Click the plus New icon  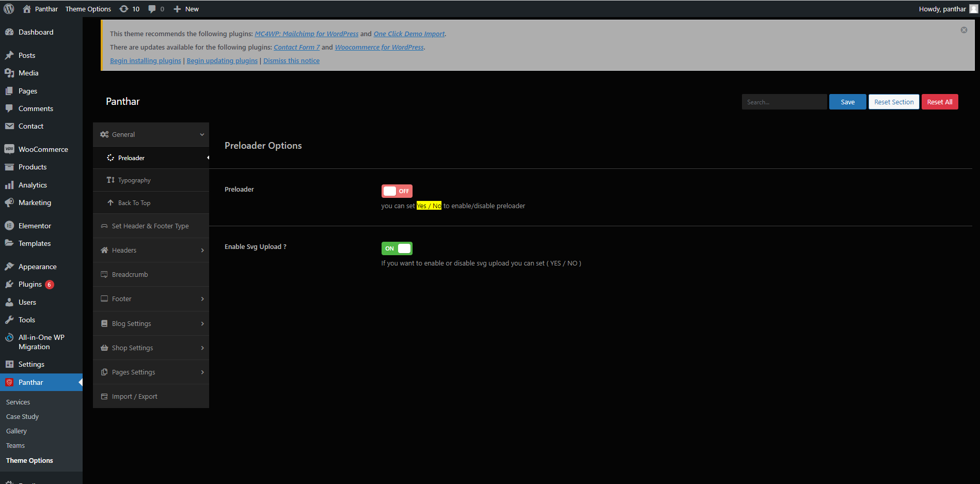point(177,9)
